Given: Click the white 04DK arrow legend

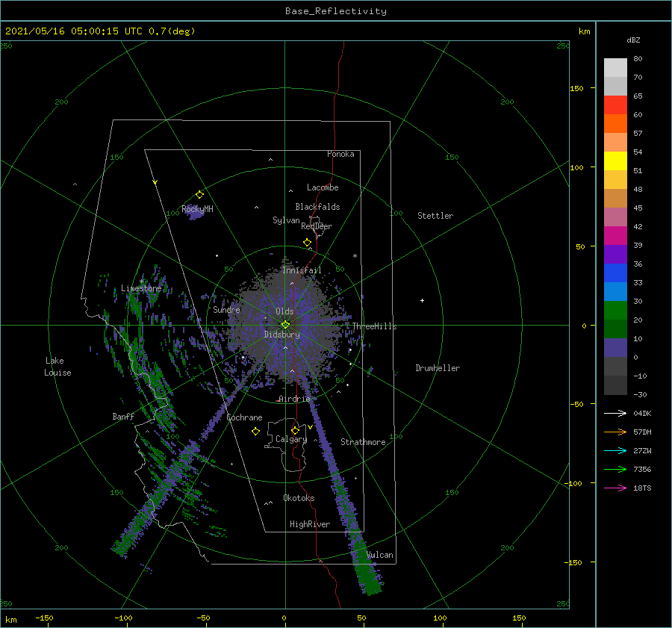Looking at the screenshot, I should [615, 413].
